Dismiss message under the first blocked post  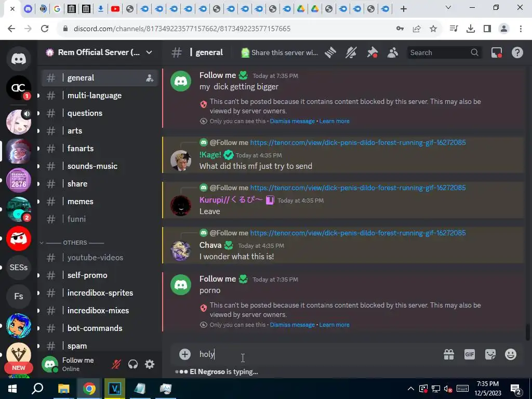[x=292, y=121]
